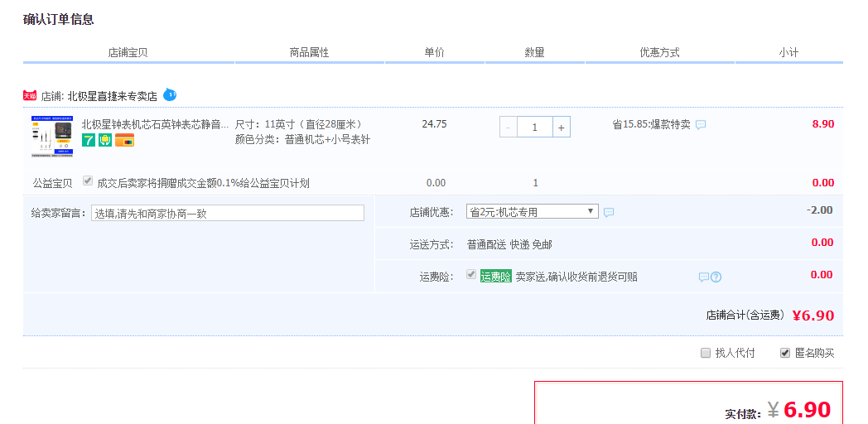Click the 商品属性 column header

coord(310,52)
